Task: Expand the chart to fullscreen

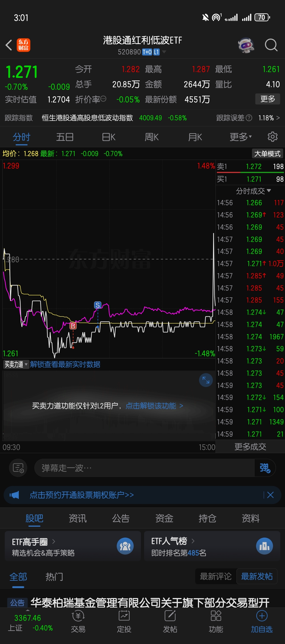Action: pyautogui.click(x=206, y=380)
